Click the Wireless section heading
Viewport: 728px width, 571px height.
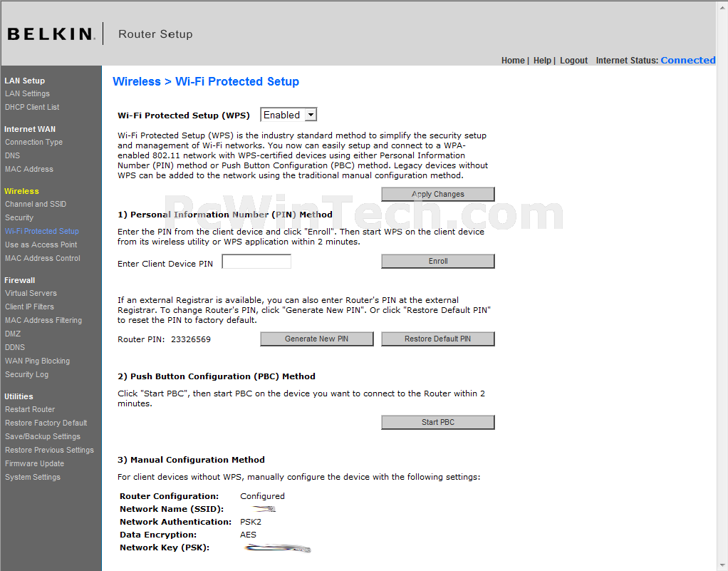click(x=21, y=191)
